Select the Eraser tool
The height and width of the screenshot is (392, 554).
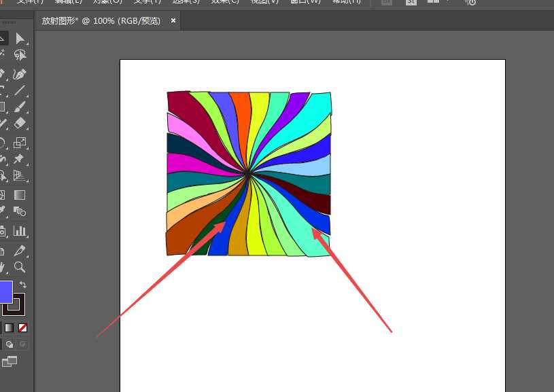point(20,124)
